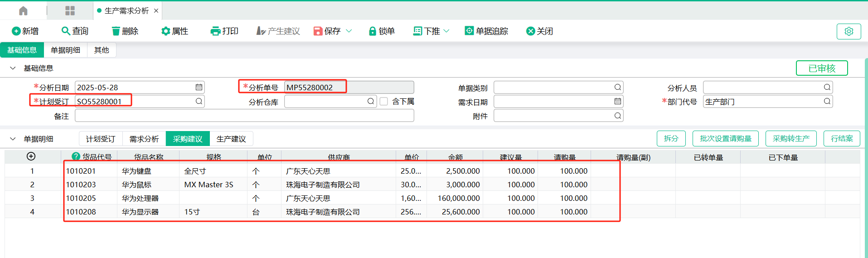Click 已下单量 column header
Screen dimensions: 868x258
click(783, 157)
